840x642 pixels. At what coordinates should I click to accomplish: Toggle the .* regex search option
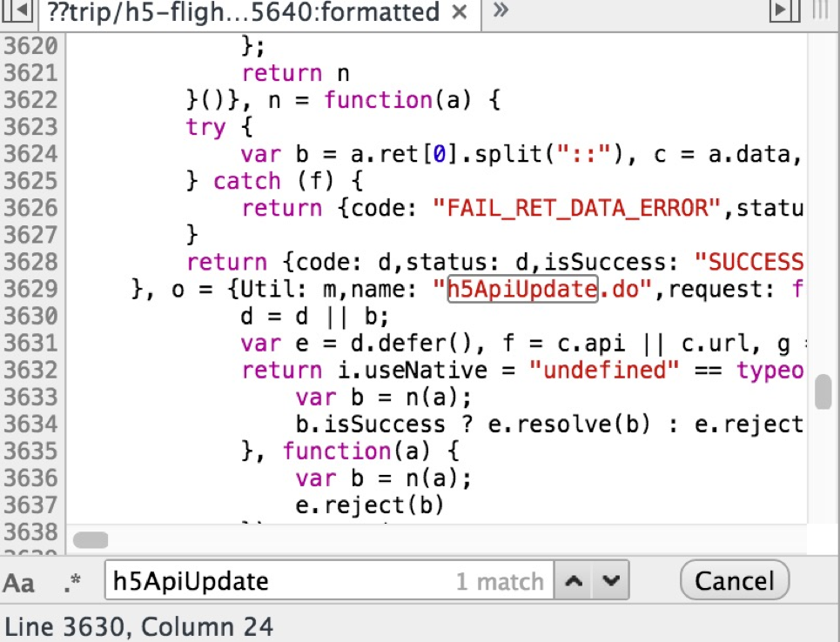(x=71, y=583)
